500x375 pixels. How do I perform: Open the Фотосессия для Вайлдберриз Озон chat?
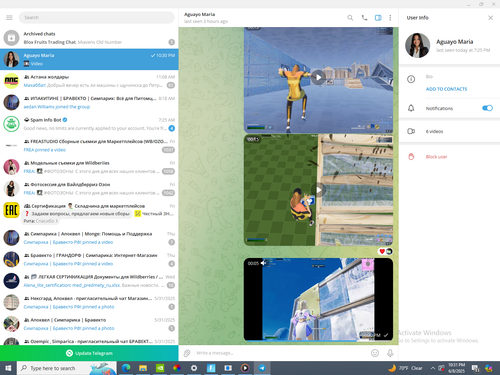pos(89,189)
